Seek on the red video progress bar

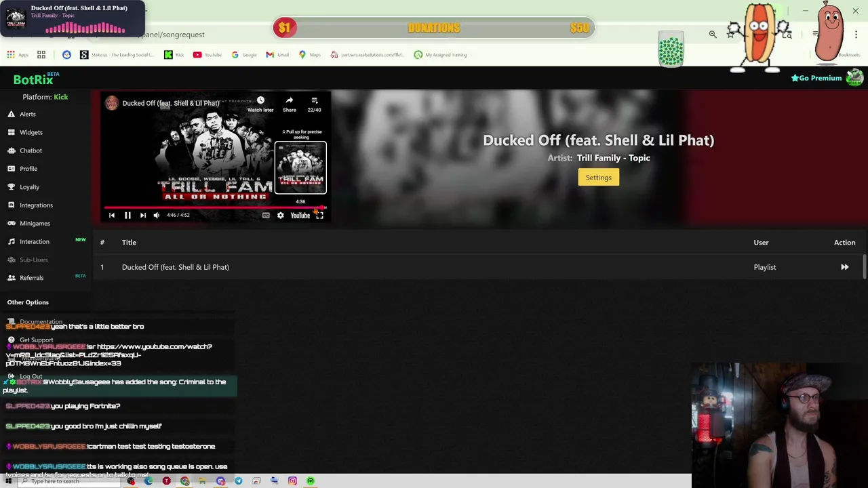pos(214,207)
